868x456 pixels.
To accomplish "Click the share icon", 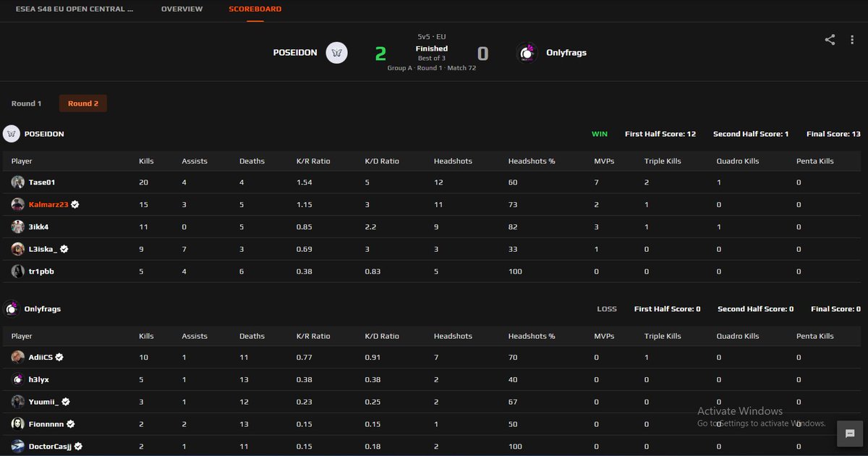I will click(830, 40).
